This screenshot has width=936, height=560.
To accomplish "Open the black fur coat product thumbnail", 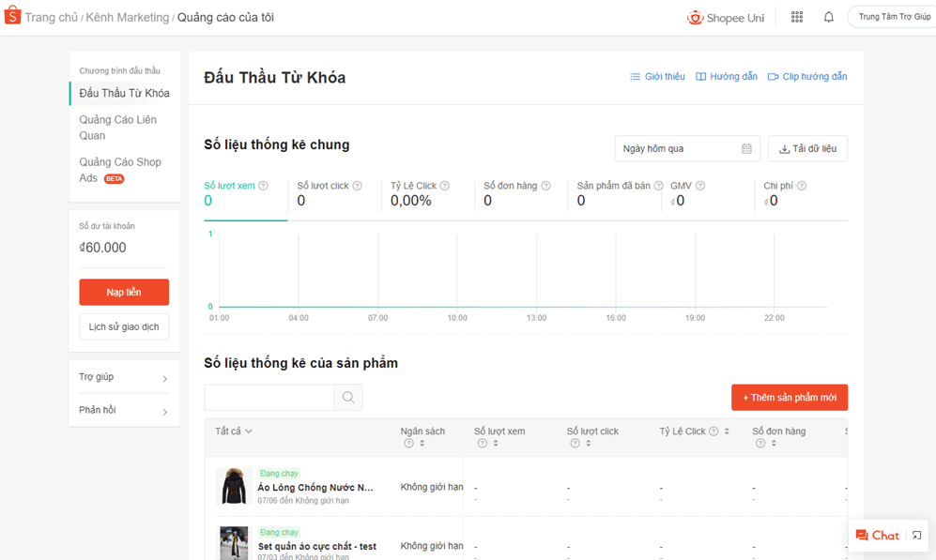I will [x=234, y=486].
